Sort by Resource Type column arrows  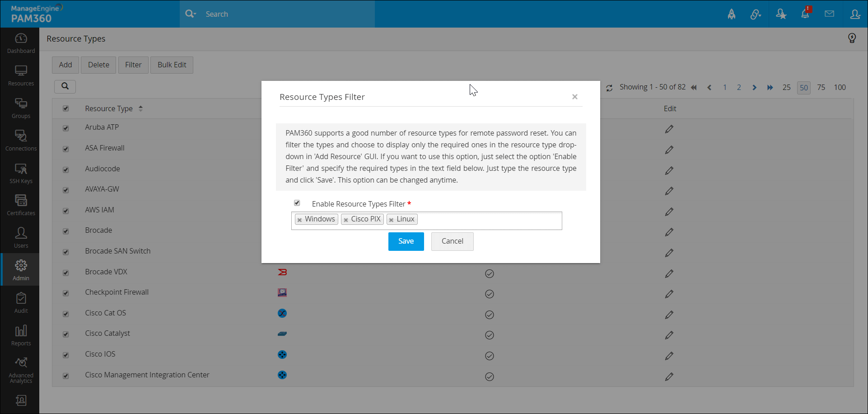pos(140,108)
